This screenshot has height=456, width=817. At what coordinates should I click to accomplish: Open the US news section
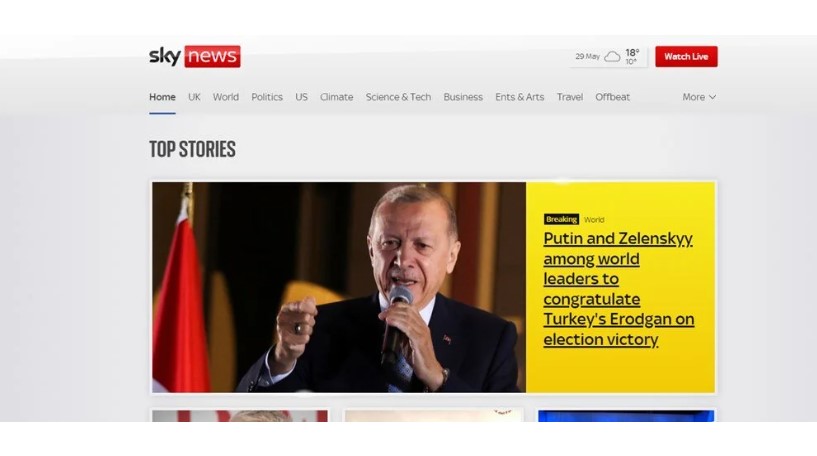tap(301, 97)
